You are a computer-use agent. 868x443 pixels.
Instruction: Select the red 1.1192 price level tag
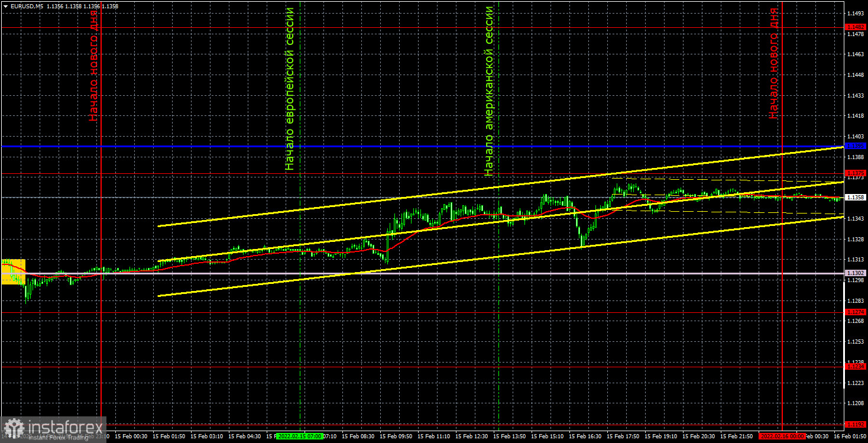pyautogui.click(x=856, y=423)
